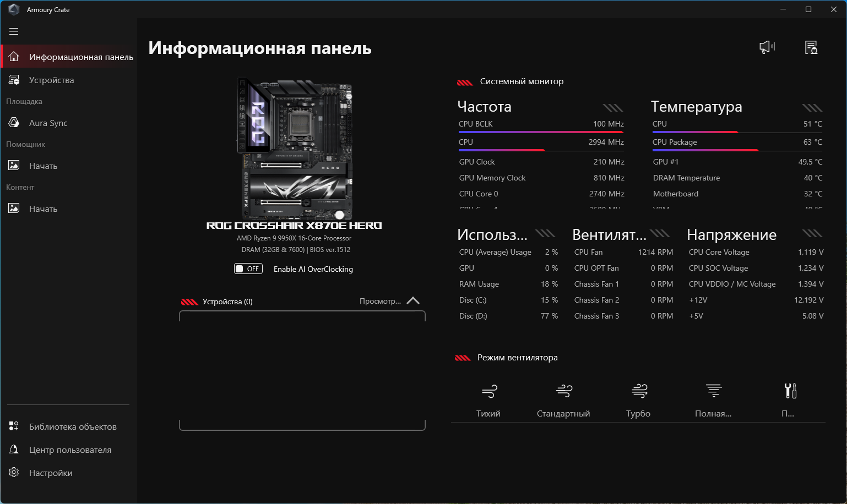
Task: Toggle the Enable AI OverClocking switch
Action: pyautogui.click(x=248, y=269)
